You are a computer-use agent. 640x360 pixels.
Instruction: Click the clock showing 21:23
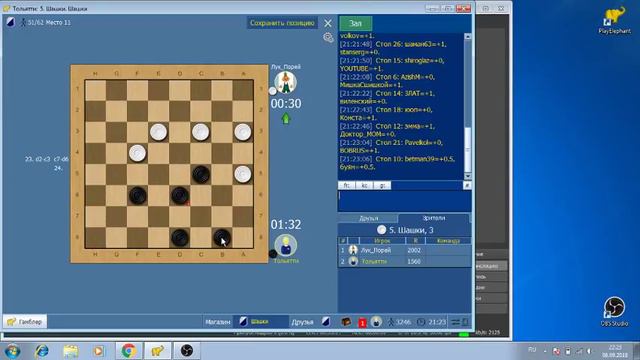[432, 322]
